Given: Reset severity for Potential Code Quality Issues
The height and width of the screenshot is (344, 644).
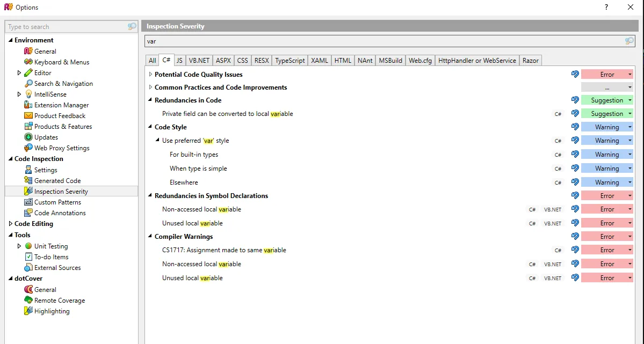Looking at the screenshot, I should point(575,74).
